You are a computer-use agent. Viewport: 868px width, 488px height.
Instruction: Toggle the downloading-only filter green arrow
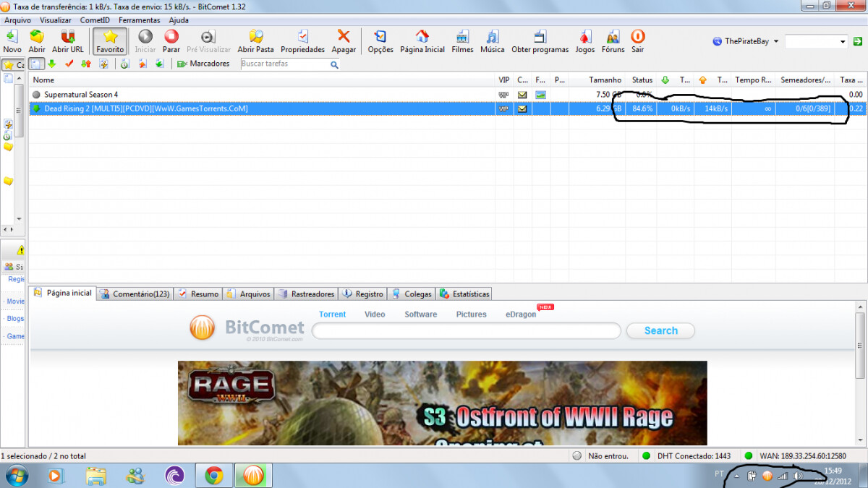pyautogui.click(x=52, y=64)
